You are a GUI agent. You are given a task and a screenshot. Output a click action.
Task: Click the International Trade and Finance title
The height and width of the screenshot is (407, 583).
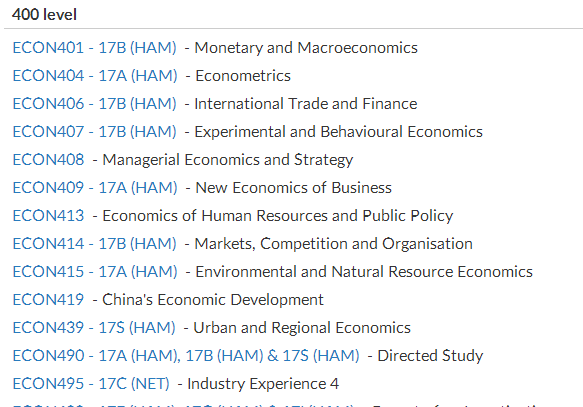click(x=306, y=104)
